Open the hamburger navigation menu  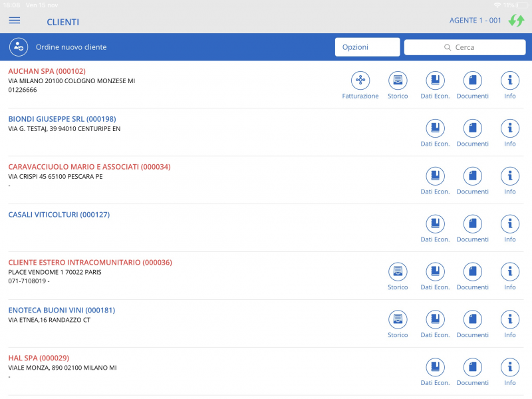point(14,20)
